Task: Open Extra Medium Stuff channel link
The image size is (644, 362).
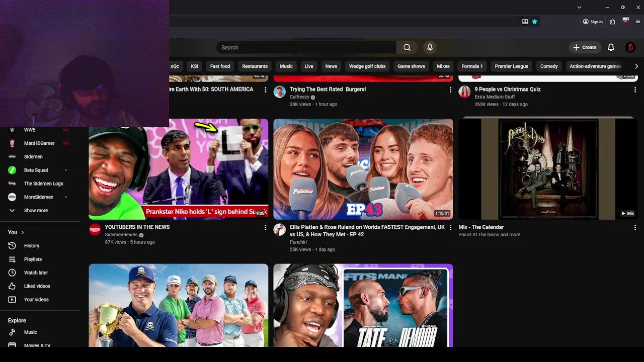Action: click(495, 97)
